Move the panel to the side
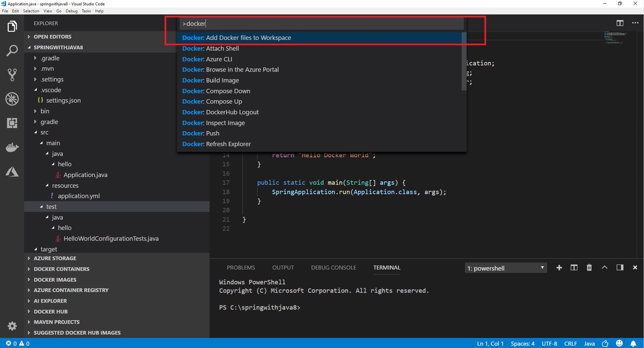The height and width of the screenshot is (348, 644). click(620, 268)
